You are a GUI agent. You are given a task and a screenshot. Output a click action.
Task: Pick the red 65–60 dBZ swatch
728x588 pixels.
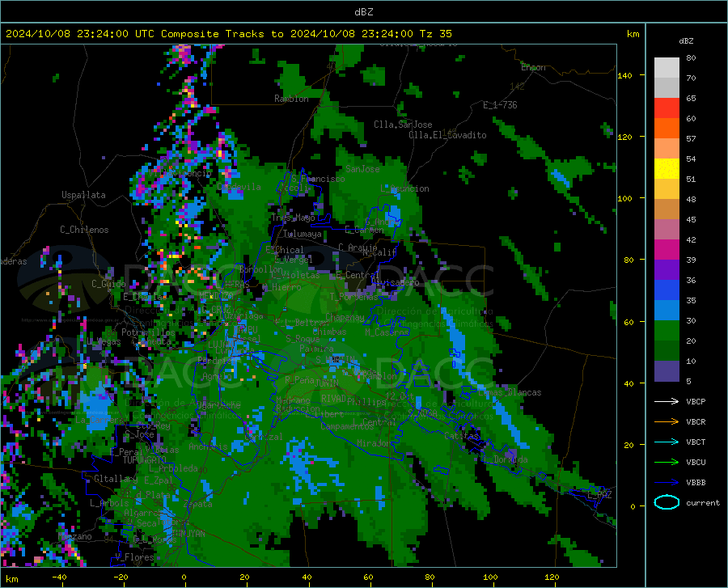pos(667,108)
